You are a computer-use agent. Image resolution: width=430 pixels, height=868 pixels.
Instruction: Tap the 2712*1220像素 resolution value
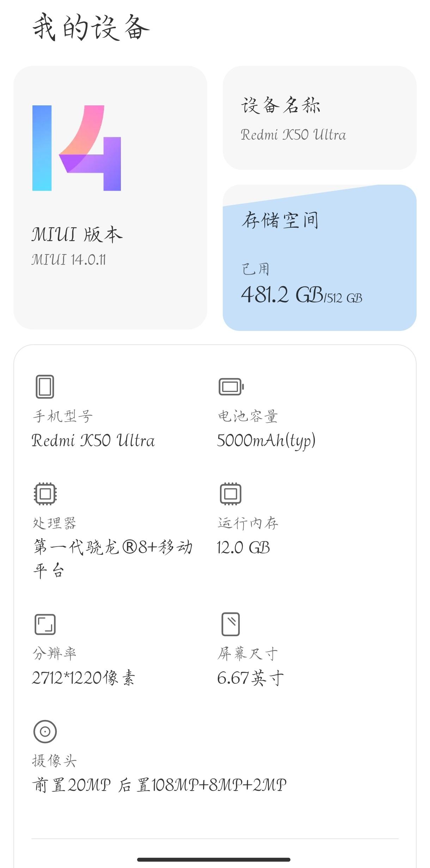(x=84, y=678)
